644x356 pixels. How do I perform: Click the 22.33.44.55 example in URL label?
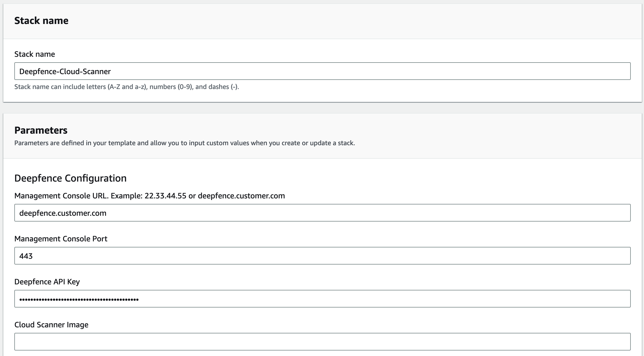click(x=165, y=196)
